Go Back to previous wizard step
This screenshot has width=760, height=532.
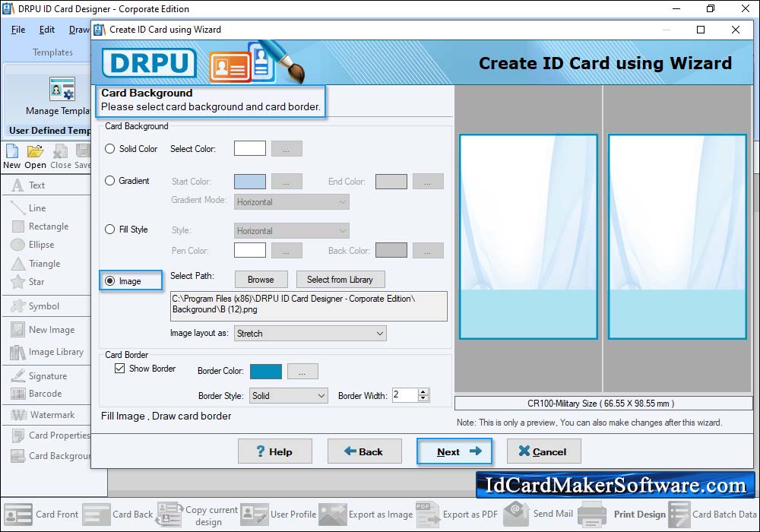pyautogui.click(x=365, y=451)
